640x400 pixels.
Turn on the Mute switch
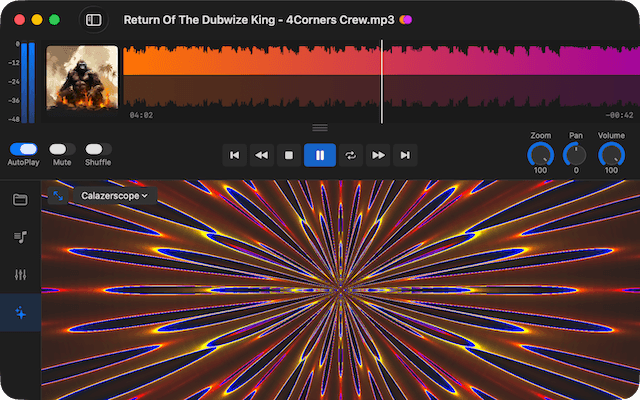61,149
